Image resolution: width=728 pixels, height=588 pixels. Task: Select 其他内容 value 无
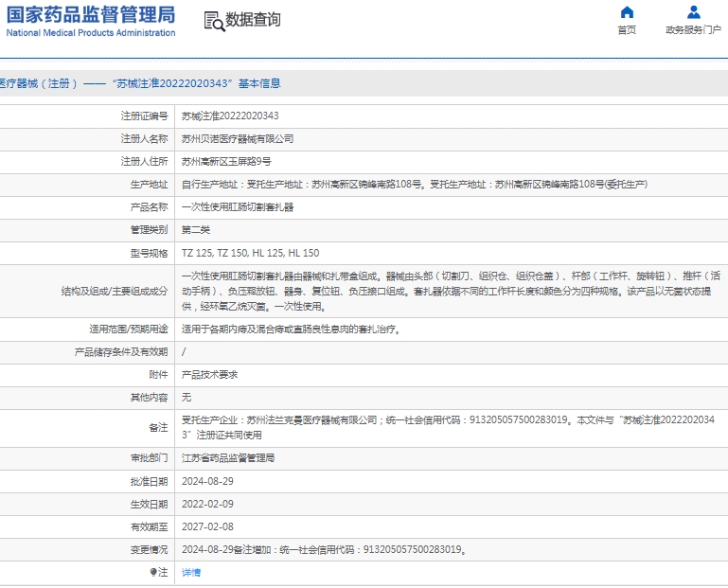(x=186, y=397)
